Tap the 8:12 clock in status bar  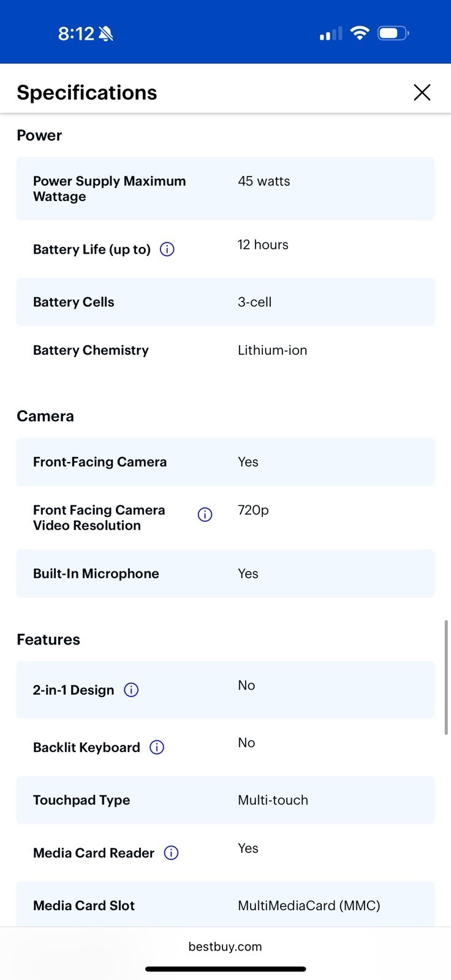tap(76, 34)
